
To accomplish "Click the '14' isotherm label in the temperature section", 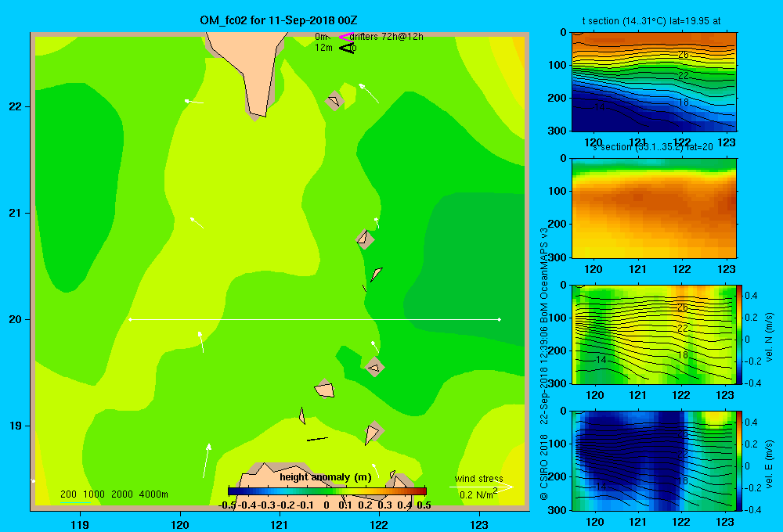I will click(599, 107).
